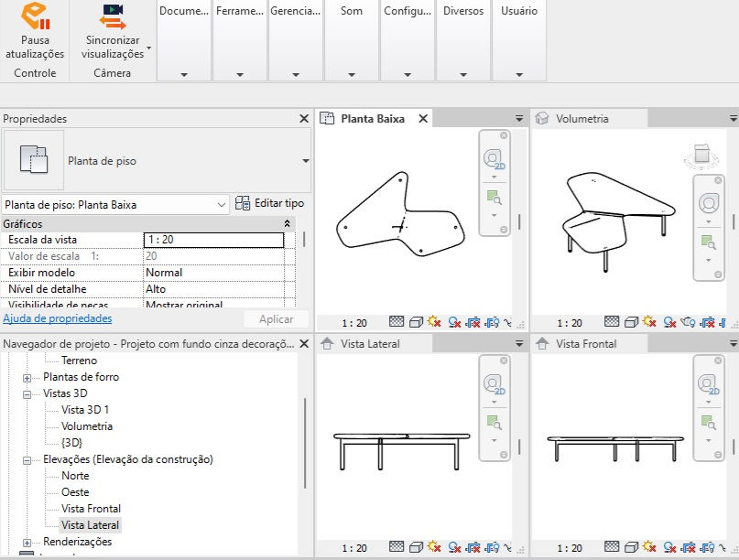739x560 pixels.
Task: Click 2D steering wheel in Planta Baixa view
Action: point(494,159)
